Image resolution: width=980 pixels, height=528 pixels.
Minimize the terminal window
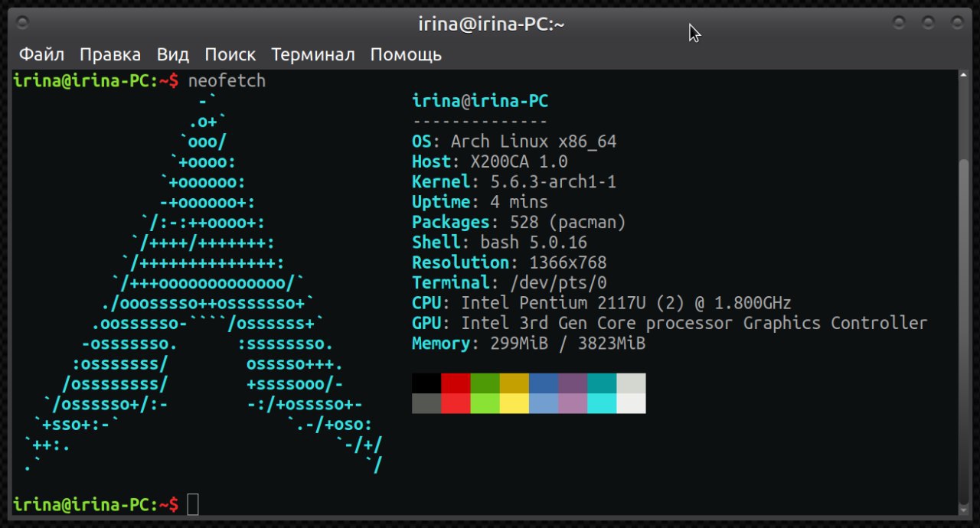tap(900, 22)
